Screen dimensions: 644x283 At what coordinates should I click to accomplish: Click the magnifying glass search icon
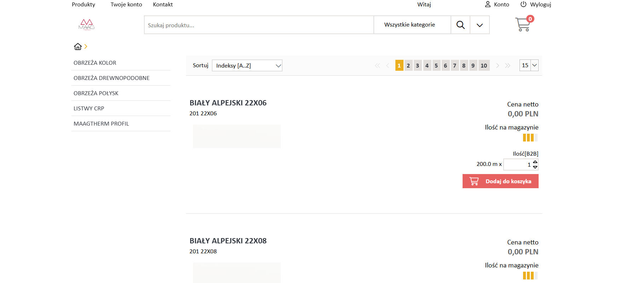[460, 25]
